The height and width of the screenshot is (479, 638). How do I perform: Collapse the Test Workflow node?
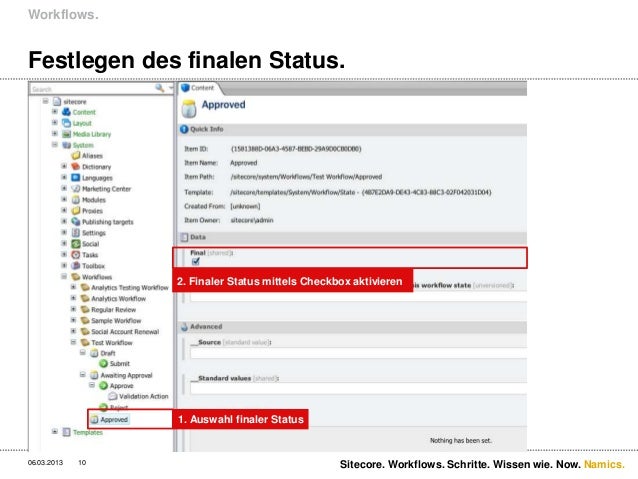(73, 342)
